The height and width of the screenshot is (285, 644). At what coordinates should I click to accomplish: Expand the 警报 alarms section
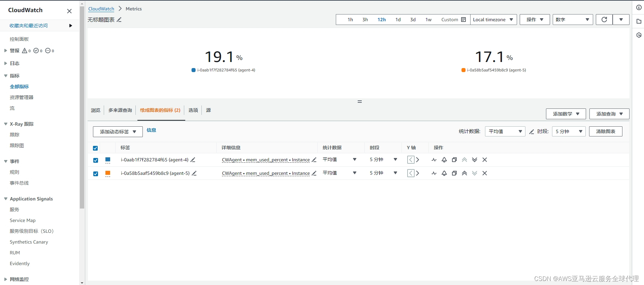tap(5, 51)
